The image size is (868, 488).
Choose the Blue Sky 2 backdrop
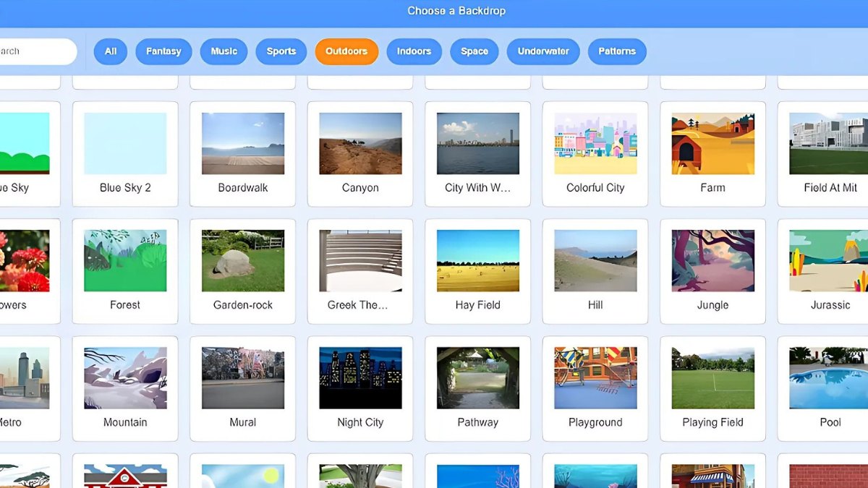pyautogui.click(x=125, y=154)
